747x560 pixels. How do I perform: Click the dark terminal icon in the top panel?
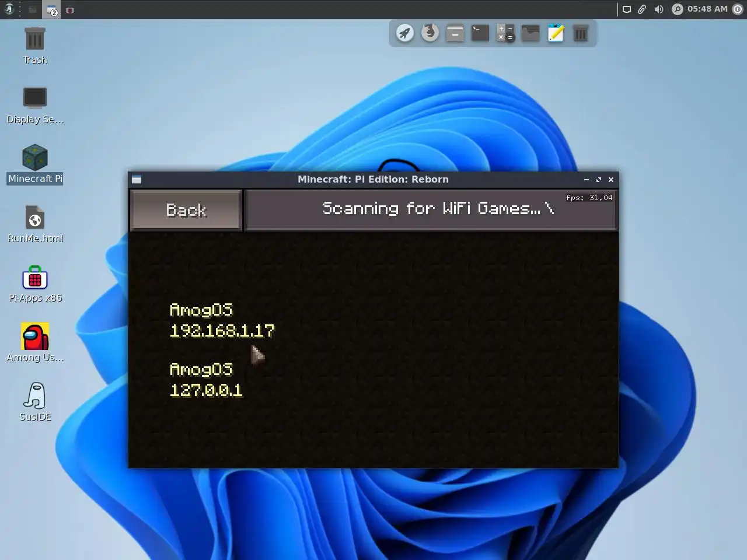point(33,10)
